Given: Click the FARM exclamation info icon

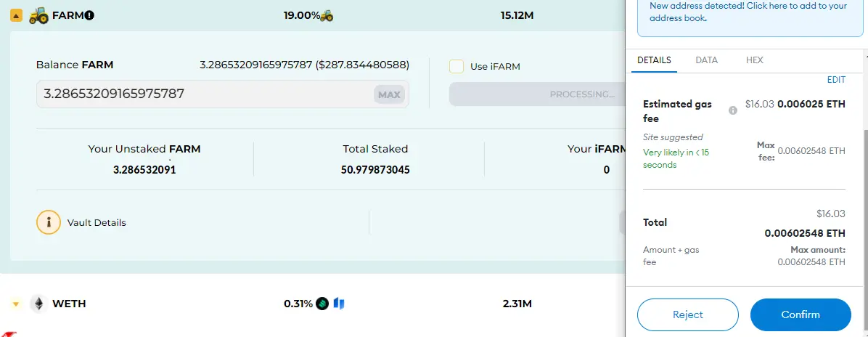Looking at the screenshot, I should click(90, 15).
